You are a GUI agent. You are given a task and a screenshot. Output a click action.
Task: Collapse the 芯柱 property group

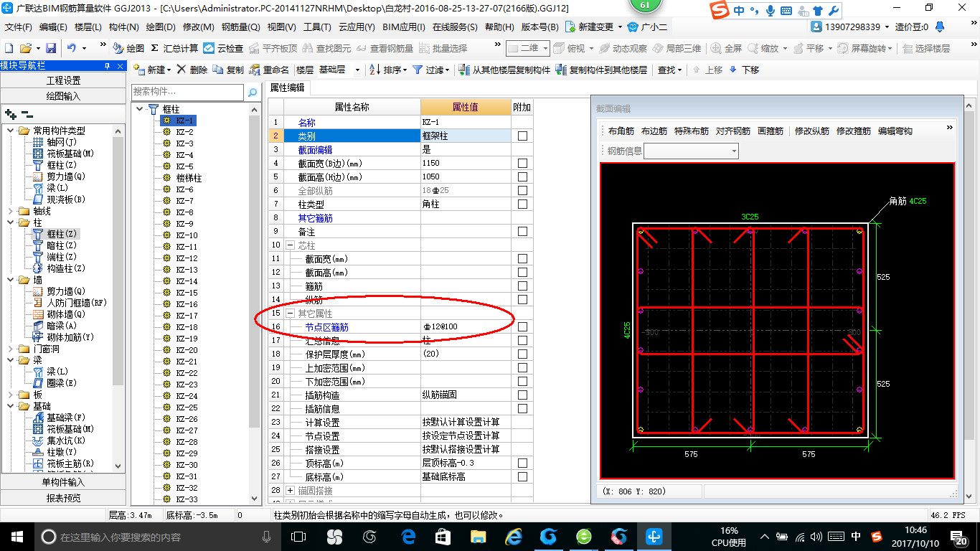tap(290, 245)
